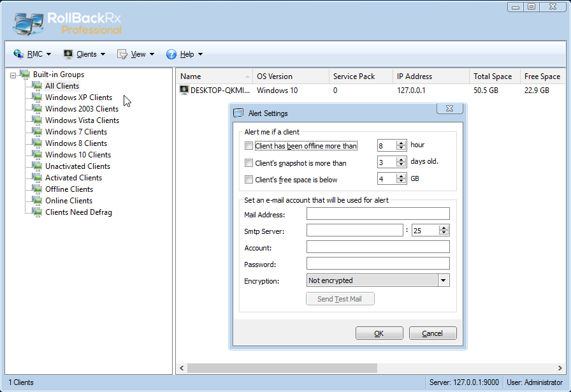
Task: Cancel the Alert Settings dialog
Action: click(x=433, y=333)
